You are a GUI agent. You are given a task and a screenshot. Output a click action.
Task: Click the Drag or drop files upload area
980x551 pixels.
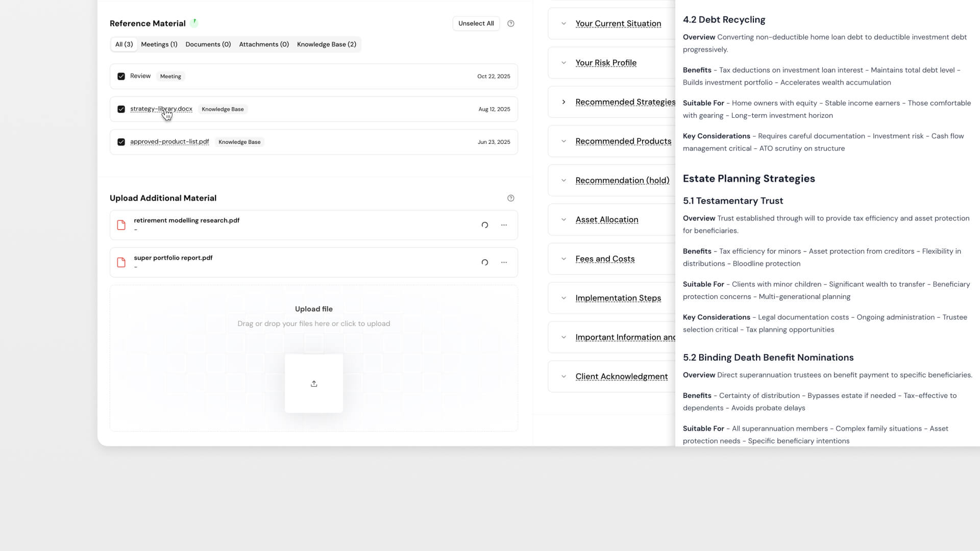point(314,323)
